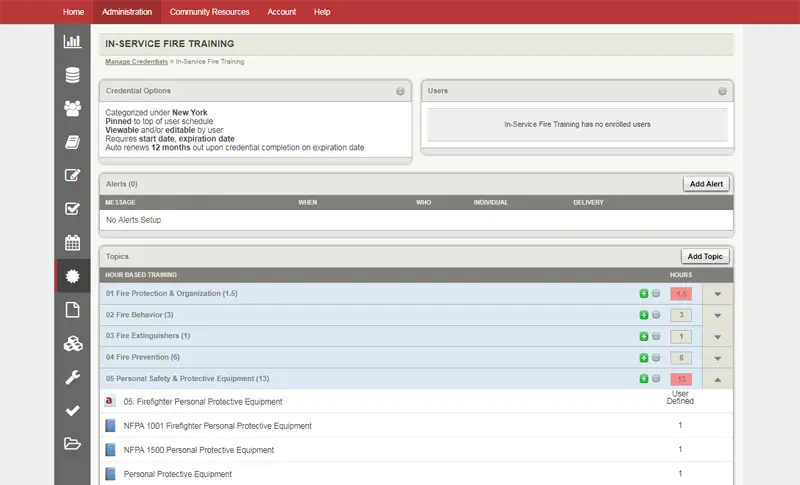800x485 pixels.
Task: Expand the 04 Fire Prevention topic
Action: coord(717,358)
